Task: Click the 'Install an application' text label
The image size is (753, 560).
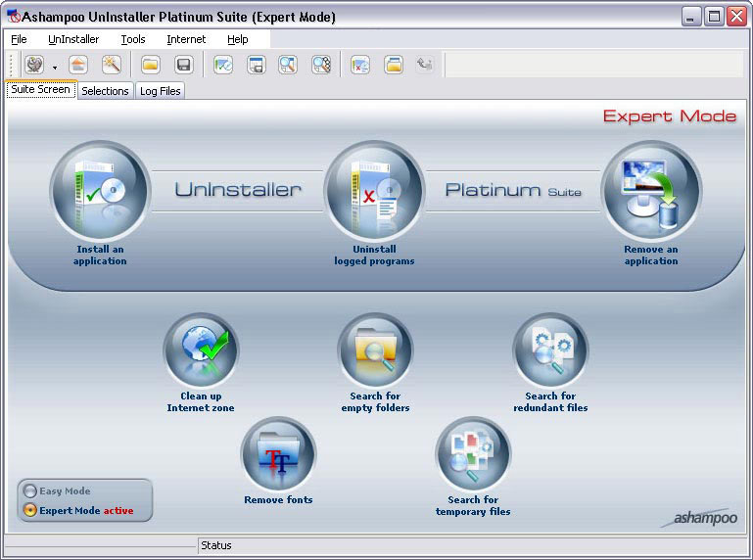Action: 100,255
